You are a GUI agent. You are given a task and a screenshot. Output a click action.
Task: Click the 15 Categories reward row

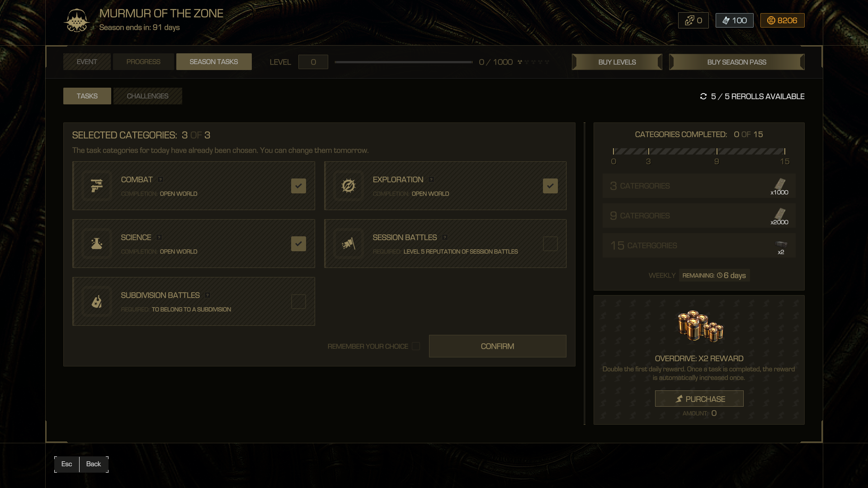[698, 245]
